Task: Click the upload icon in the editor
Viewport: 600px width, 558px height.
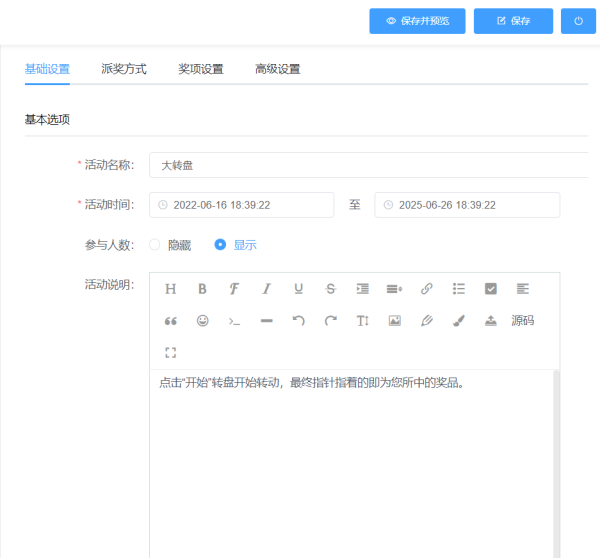Action: point(491,321)
